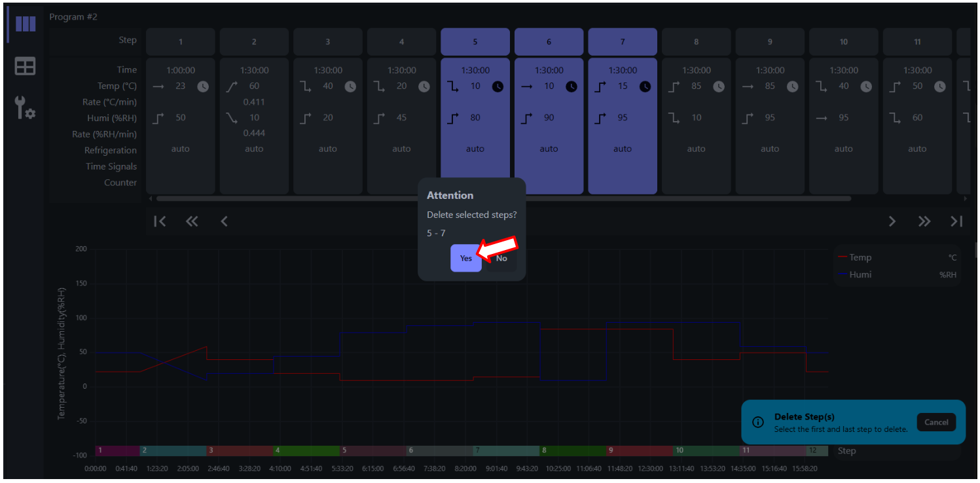Select step 3 header

click(328, 41)
